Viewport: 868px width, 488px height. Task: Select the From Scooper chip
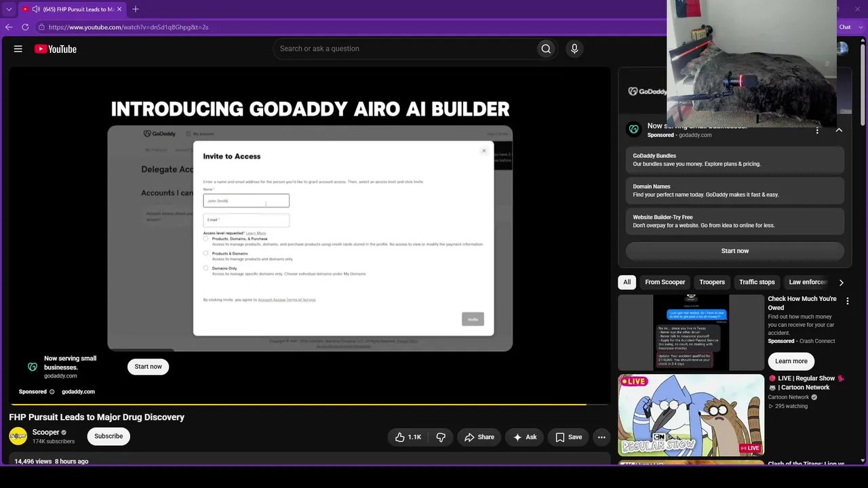click(x=665, y=282)
